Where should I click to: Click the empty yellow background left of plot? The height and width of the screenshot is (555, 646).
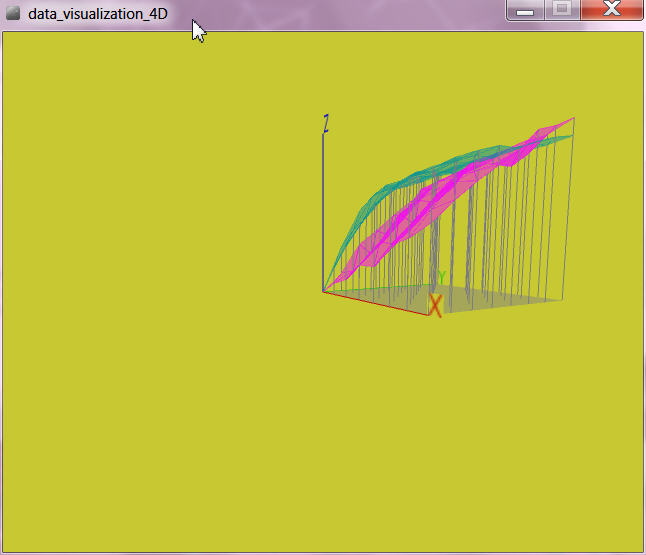150,250
